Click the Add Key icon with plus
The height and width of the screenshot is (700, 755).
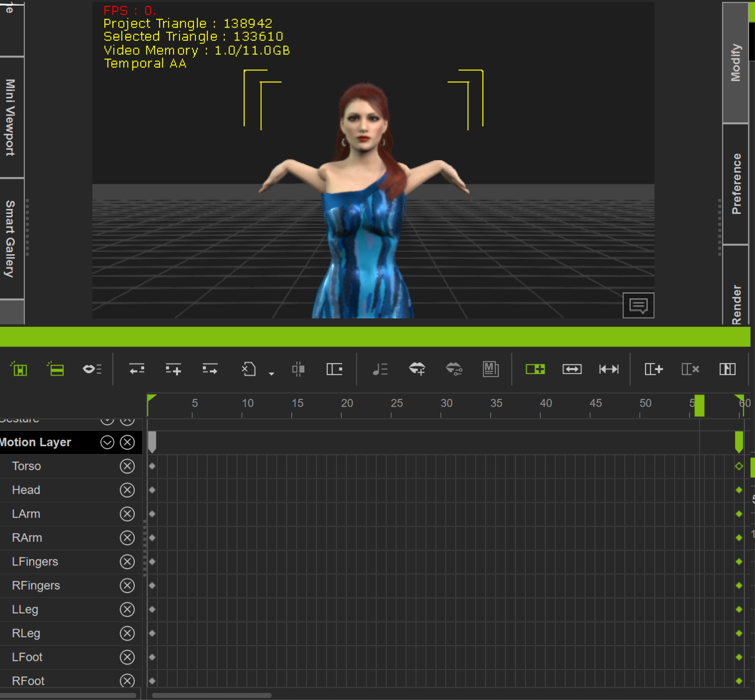coord(173,369)
